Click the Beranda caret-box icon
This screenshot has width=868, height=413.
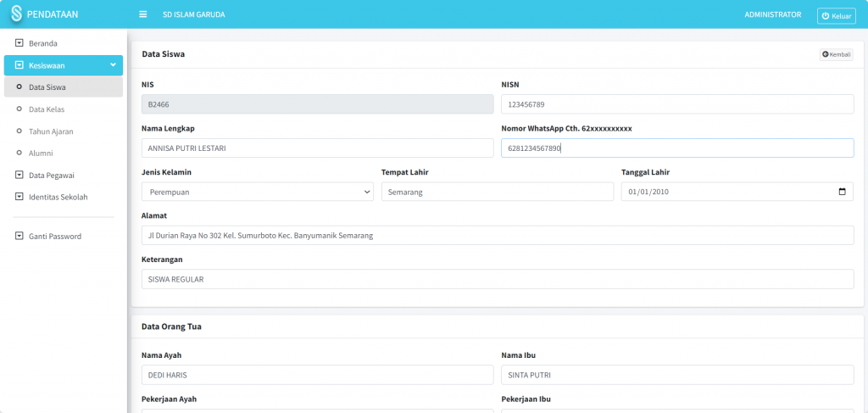pyautogui.click(x=19, y=43)
